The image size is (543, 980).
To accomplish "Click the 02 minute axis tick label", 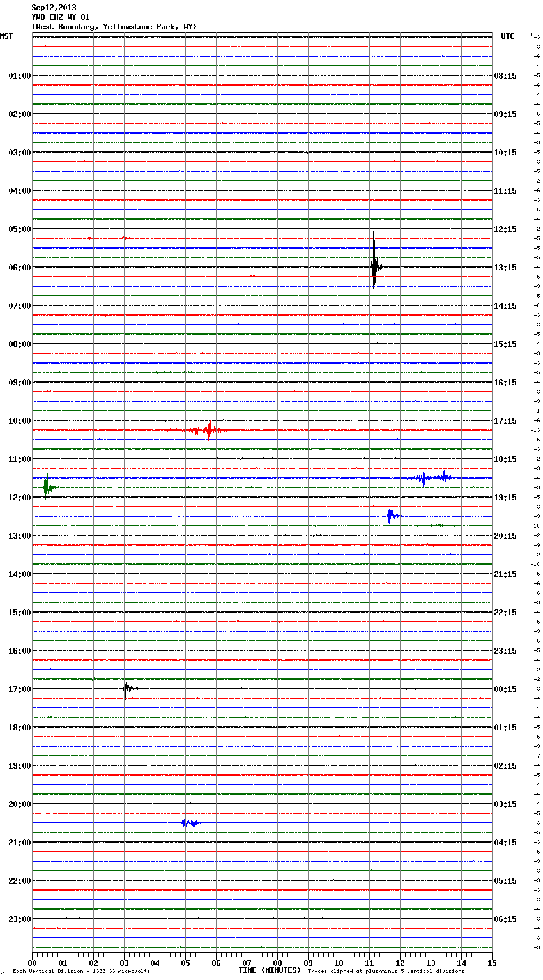I will click(x=93, y=963).
